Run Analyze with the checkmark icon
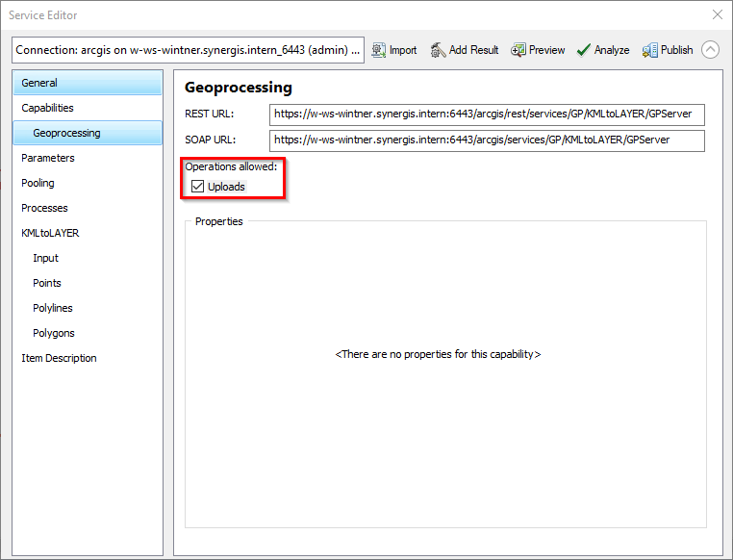 [583, 50]
